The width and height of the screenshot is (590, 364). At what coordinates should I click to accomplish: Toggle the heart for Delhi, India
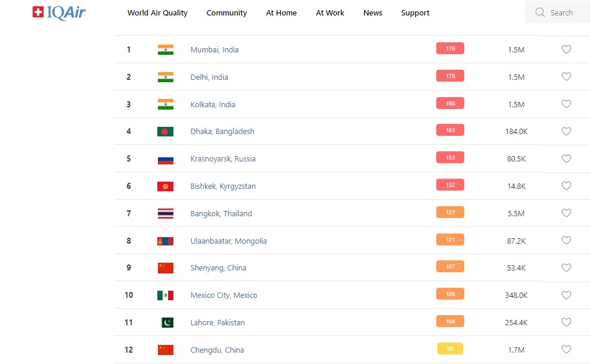[566, 77]
